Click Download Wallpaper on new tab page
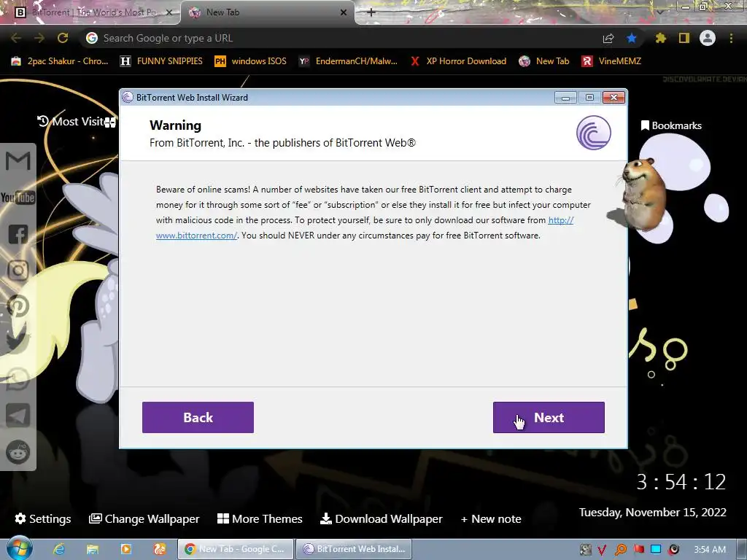This screenshot has height=560, width=747. (381, 518)
